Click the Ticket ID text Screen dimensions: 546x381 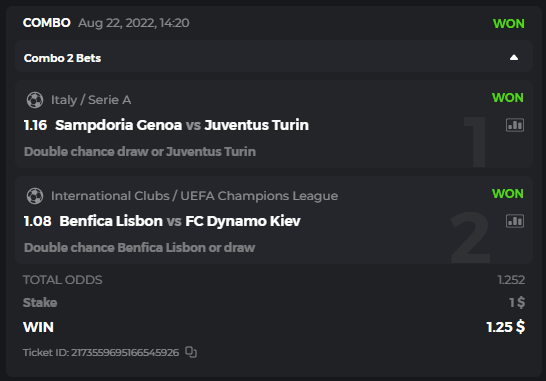tap(101, 352)
